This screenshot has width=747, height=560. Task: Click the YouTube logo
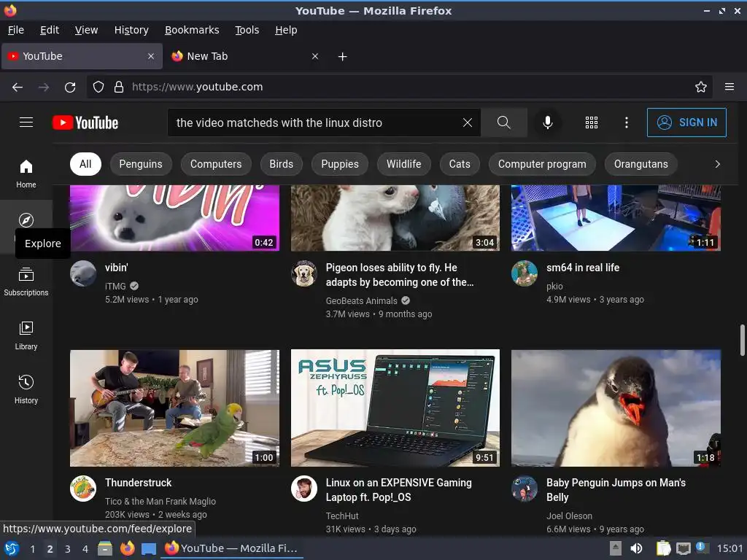tap(85, 122)
